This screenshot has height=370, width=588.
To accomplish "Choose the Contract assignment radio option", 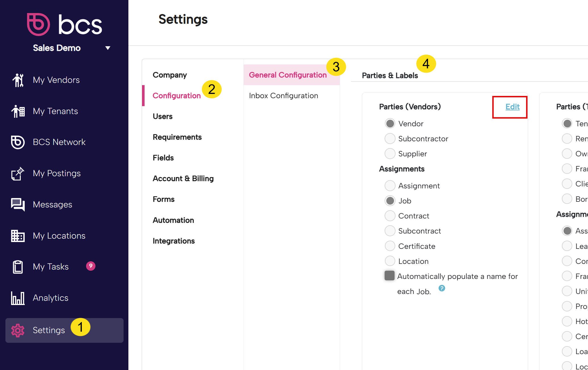I will [x=390, y=216].
